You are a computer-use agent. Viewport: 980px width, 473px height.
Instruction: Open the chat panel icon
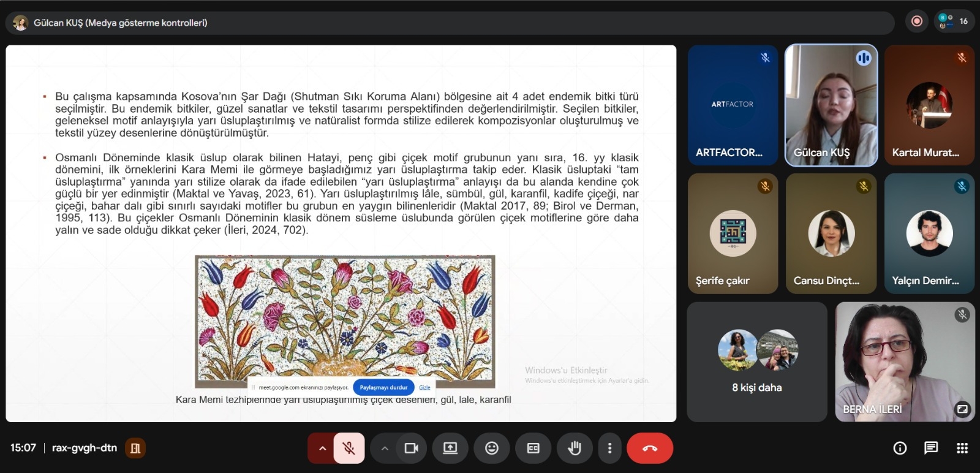[x=930, y=448]
